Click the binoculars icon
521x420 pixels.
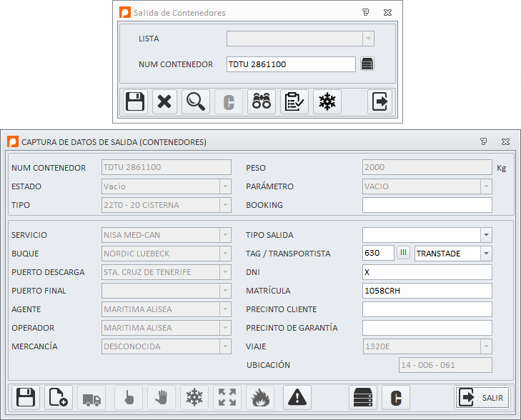pyautogui.click(x=262, y=102)
